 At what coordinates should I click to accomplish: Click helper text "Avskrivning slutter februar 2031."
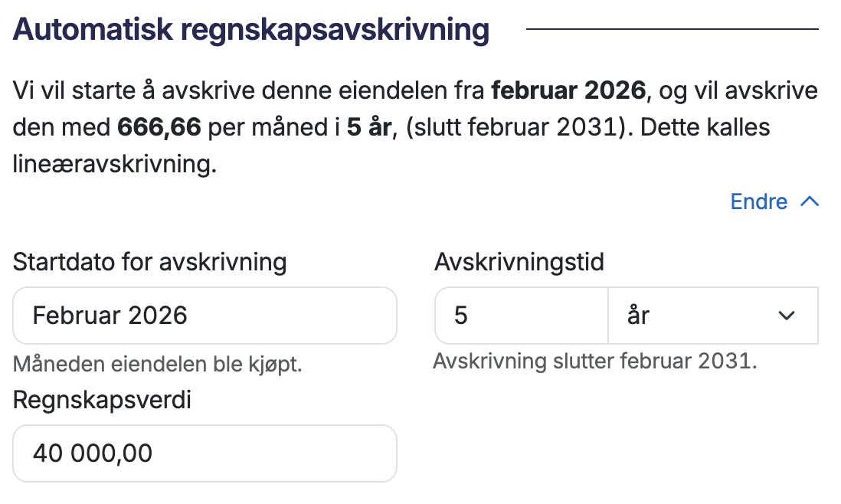coord(595,361)
